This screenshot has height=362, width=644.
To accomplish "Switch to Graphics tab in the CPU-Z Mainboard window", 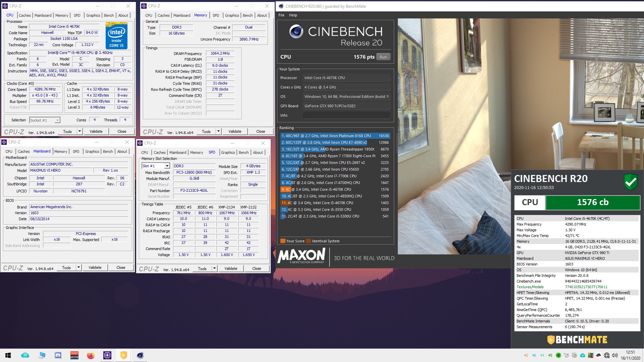I will [x=92, y=152].
